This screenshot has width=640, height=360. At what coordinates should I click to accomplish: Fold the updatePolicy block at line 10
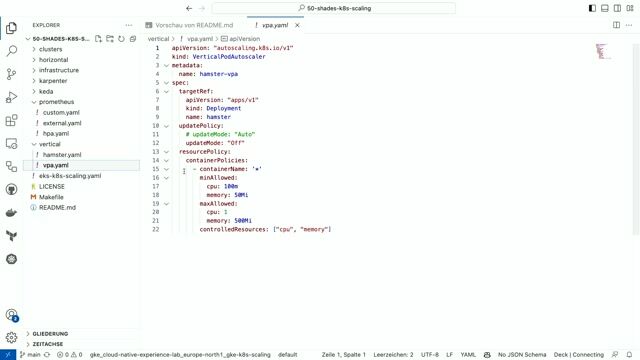tap(166, 126)
